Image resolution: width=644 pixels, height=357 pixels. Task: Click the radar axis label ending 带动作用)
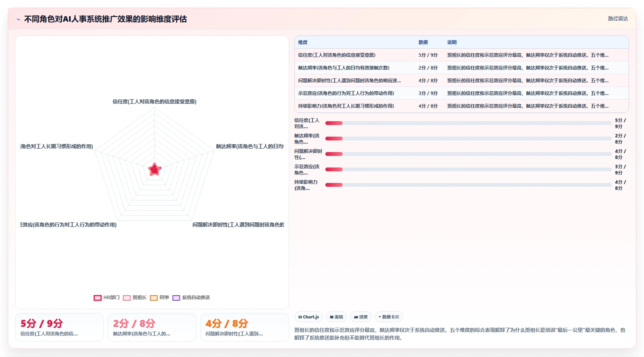click(x=68, y=225)
